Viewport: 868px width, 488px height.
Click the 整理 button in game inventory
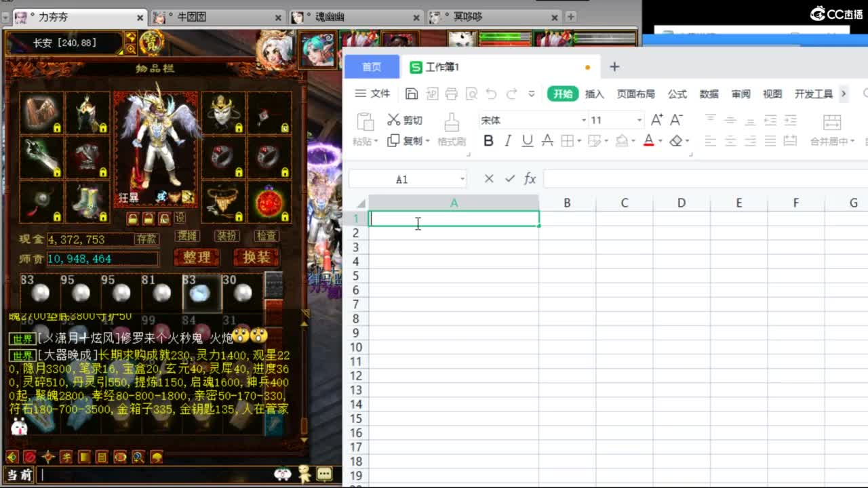click(197, 258)
